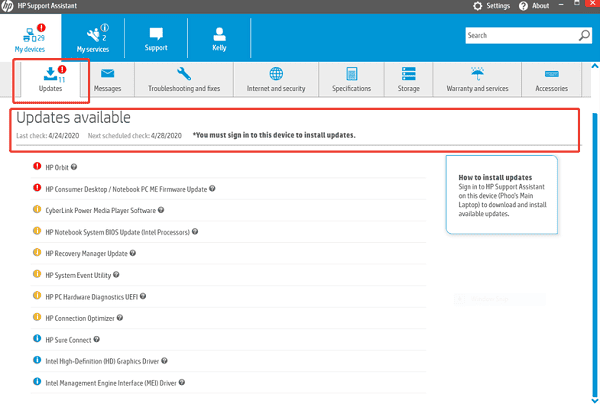Open Messages envelope icon tab
The height and width of the screenshot is (404, 600).
tap(107, 78)
